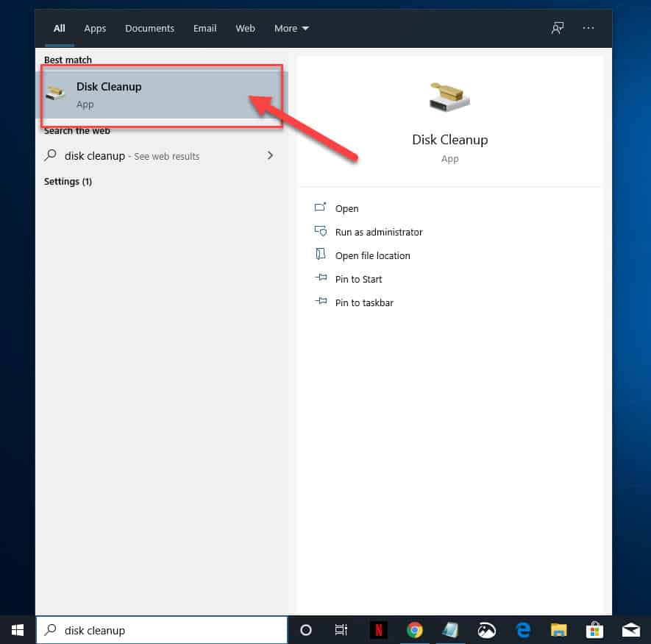Image resolution: width=651 pixels, height=644 pixels.
Task: Expand the More filter dropdown
Action: 291,28
